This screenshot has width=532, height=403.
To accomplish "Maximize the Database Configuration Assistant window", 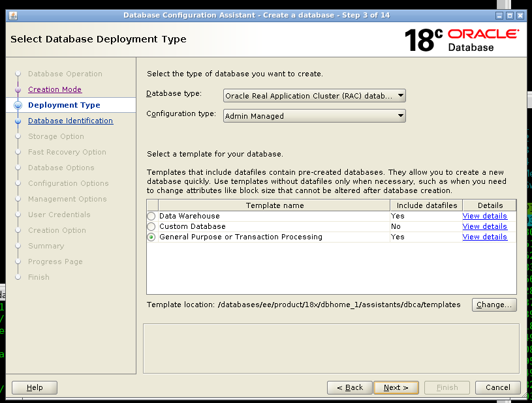I will pos(510,16).
